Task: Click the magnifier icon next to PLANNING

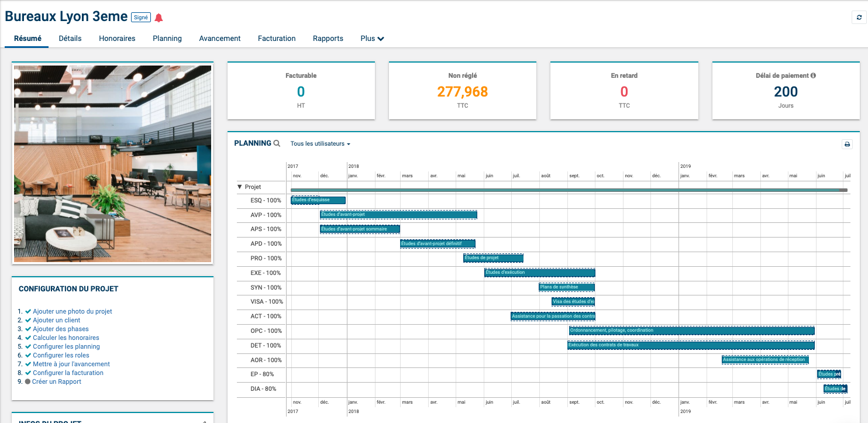Action: coord(277,143)
